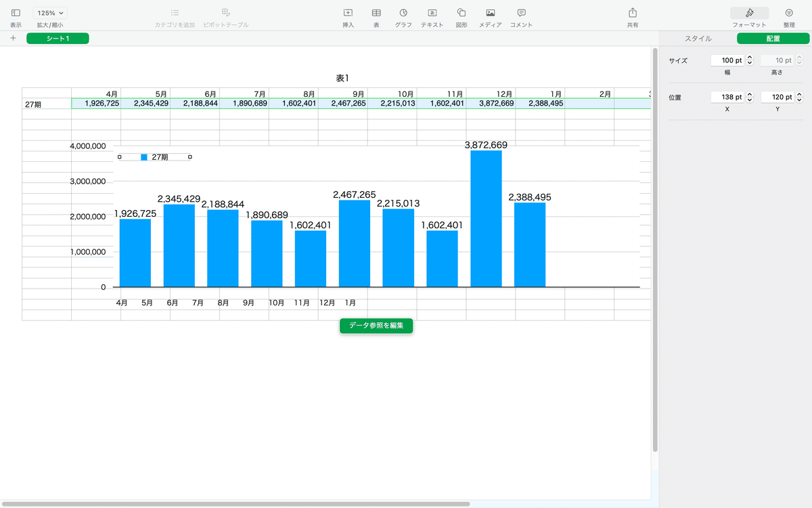Select table cell 2,467,265
Viewport: 812px width, 508px height.
pos(343,104)
